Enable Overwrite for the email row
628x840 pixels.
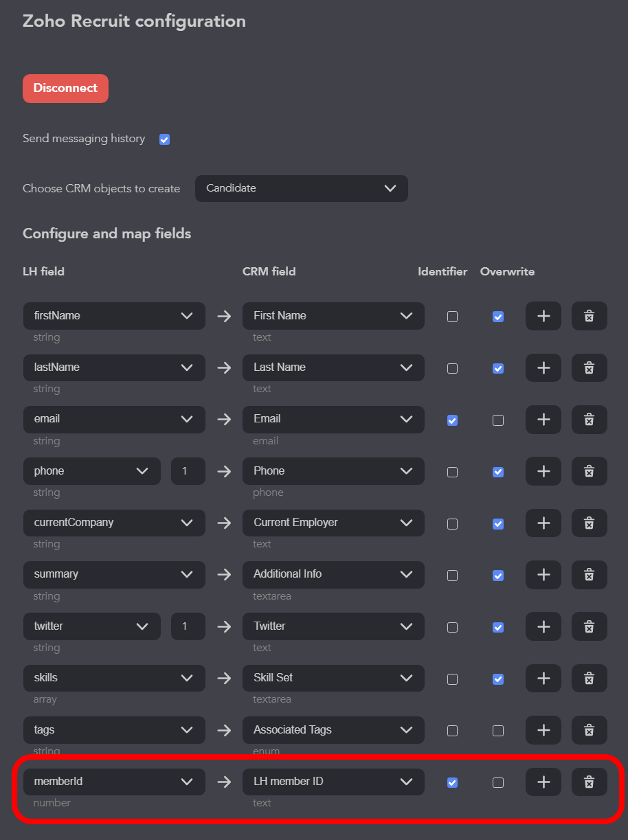[498, 420]
